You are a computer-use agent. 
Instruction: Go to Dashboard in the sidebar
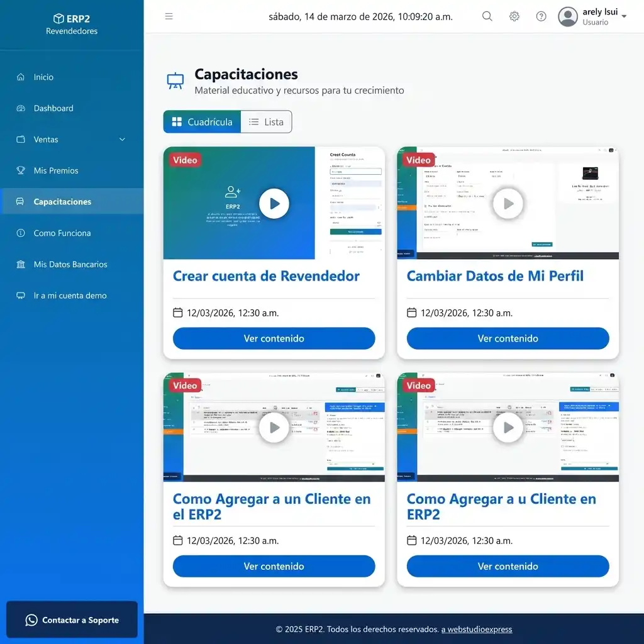[x=53, y=108]
